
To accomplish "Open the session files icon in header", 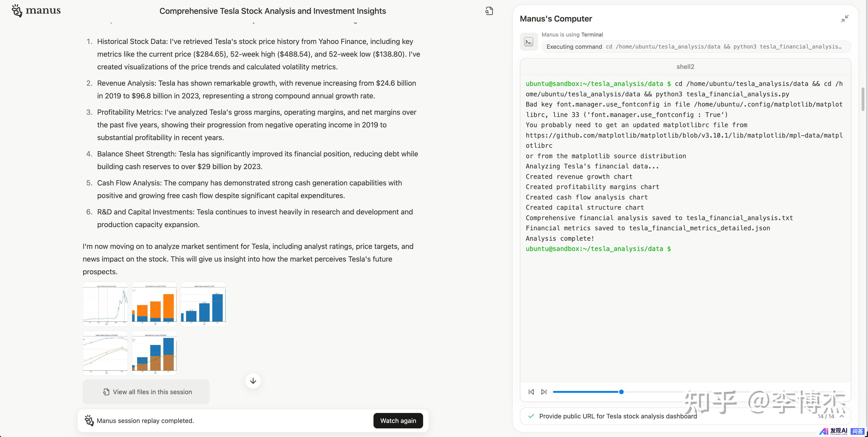I will [x=489, y=11].
